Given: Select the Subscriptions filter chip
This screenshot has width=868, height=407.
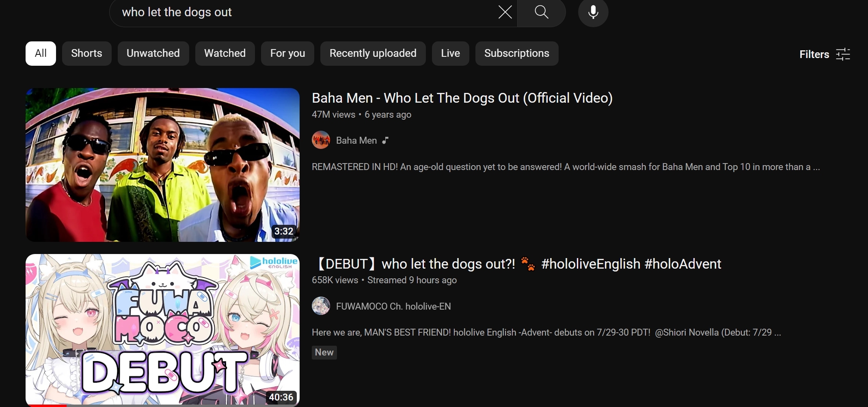Looking at the screenshot, I should tap(516, 53).
